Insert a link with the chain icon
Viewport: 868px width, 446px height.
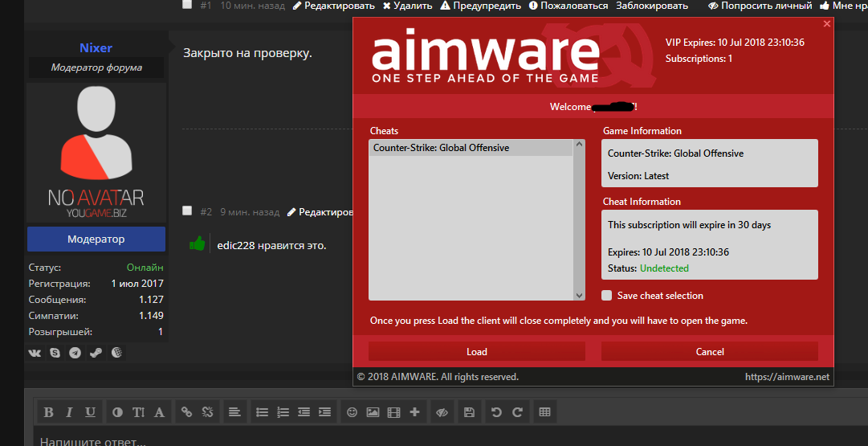coord(186,412)
